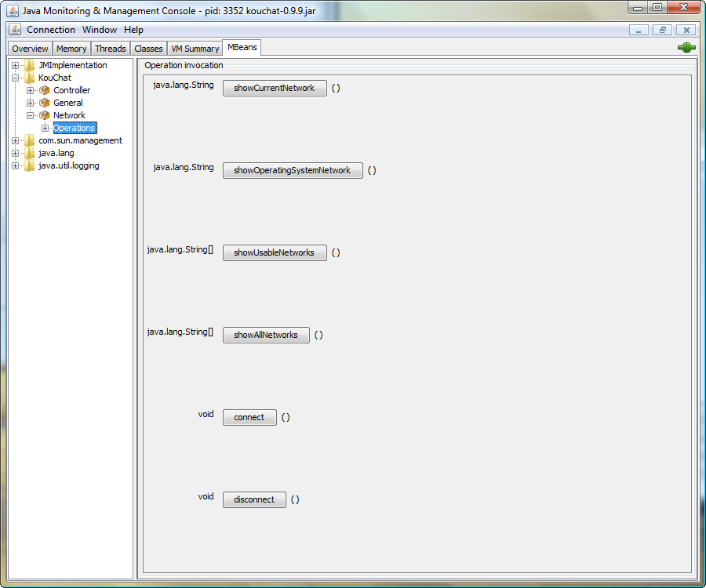Collapse the KouChat node

pos(16,78)
